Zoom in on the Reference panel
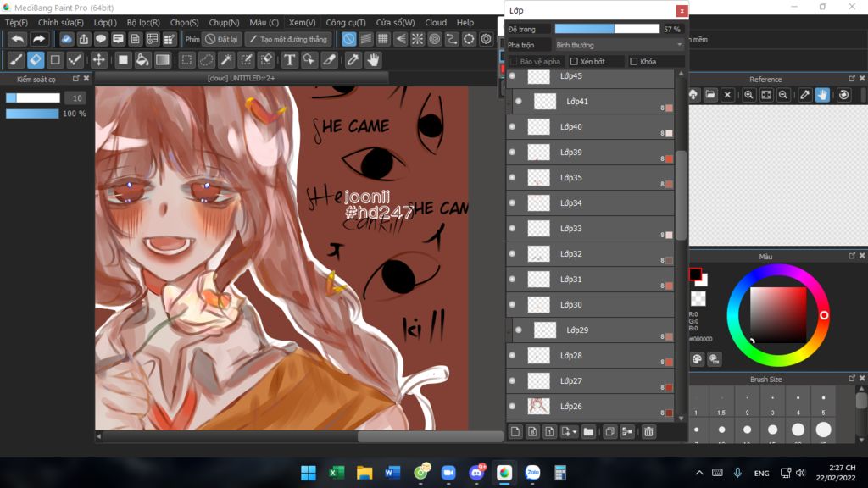Viewport: 868px width, 488px height. [748, 95]
